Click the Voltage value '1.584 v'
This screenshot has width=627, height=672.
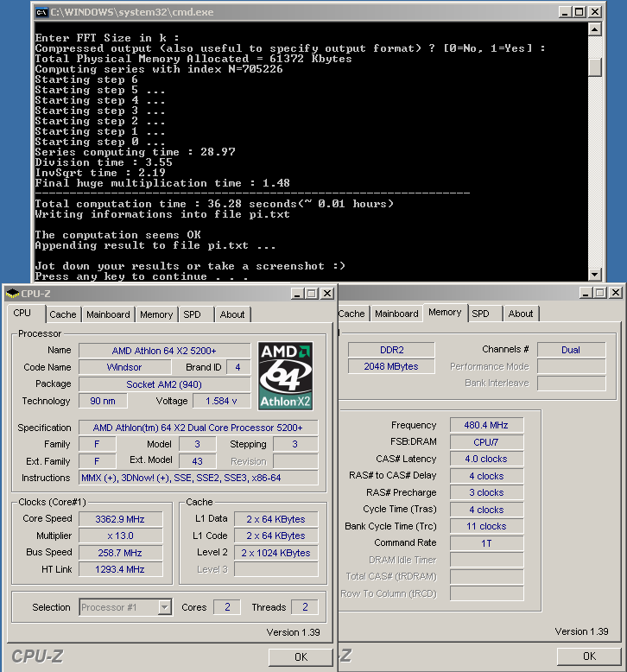click(x=222, y=401)
